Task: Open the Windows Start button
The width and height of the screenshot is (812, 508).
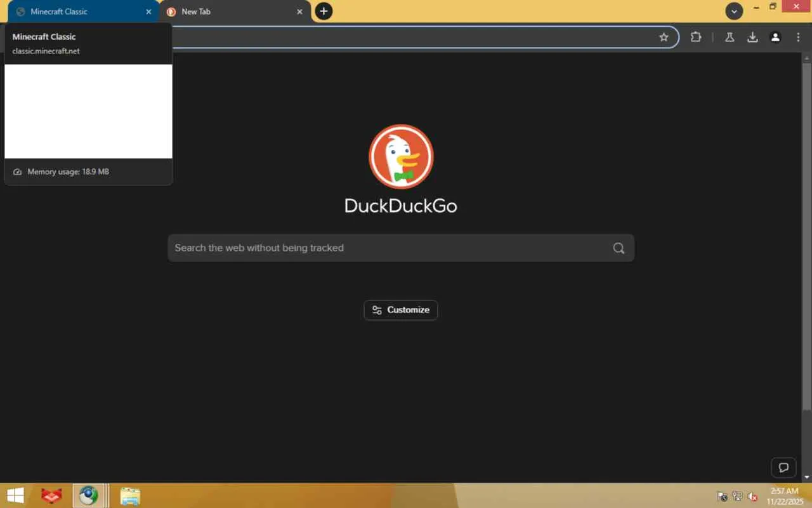Action: tap(15, 495)
